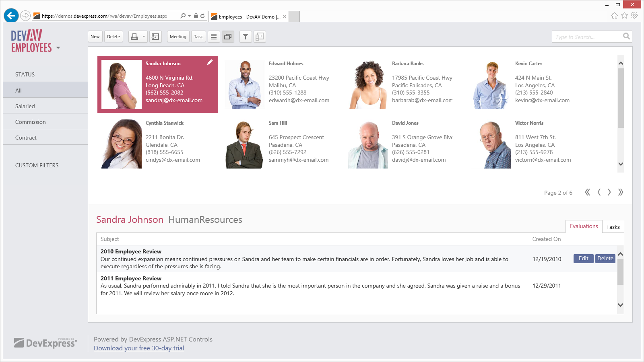
Task: Select the Commission status filter
Action: point(45,121)
